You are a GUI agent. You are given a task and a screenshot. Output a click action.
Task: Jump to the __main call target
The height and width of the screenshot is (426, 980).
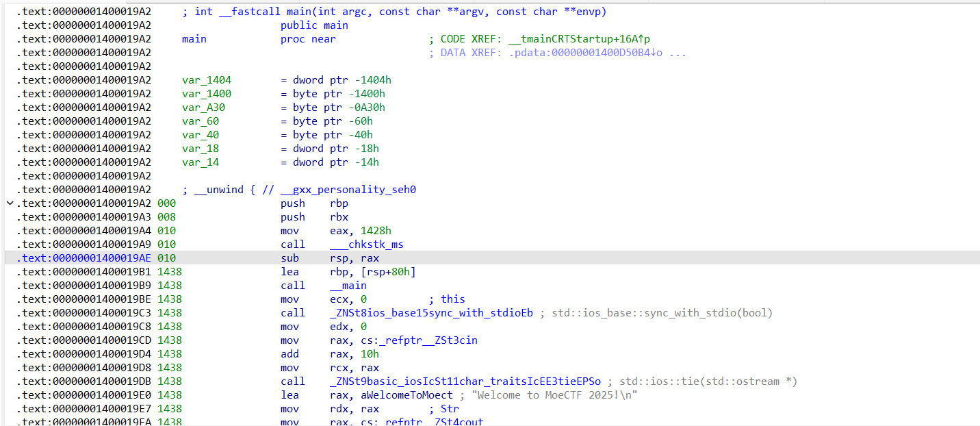tap(348, 286)
